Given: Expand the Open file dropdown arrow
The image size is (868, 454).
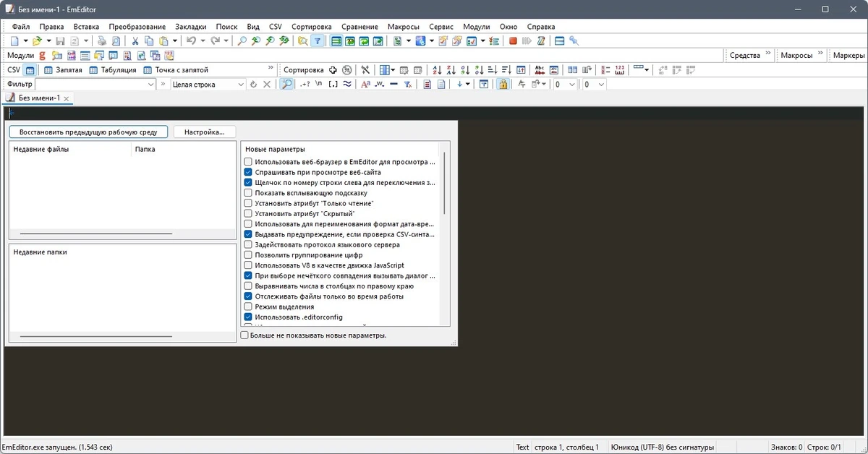Looking at the screenshot, I should click(48, 41).
